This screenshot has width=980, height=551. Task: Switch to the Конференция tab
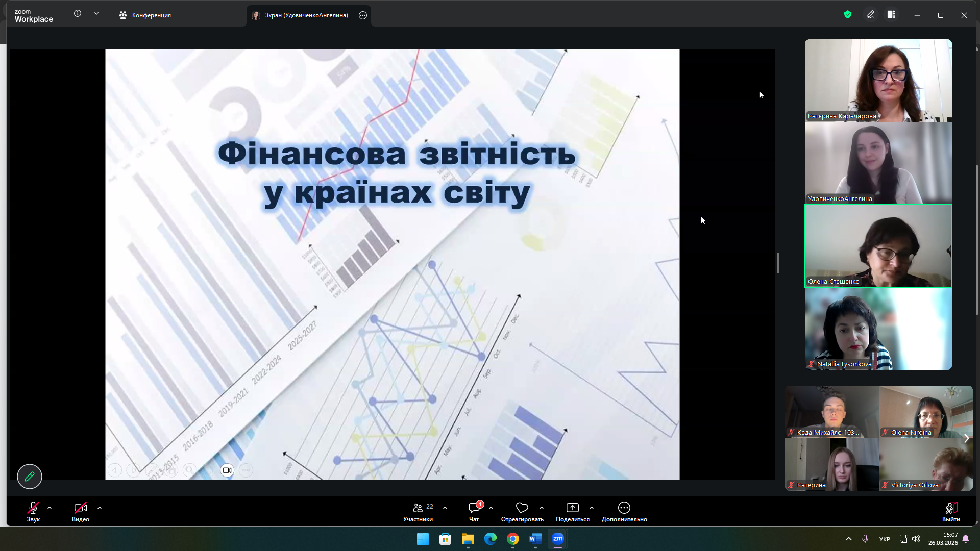[145, 15]
